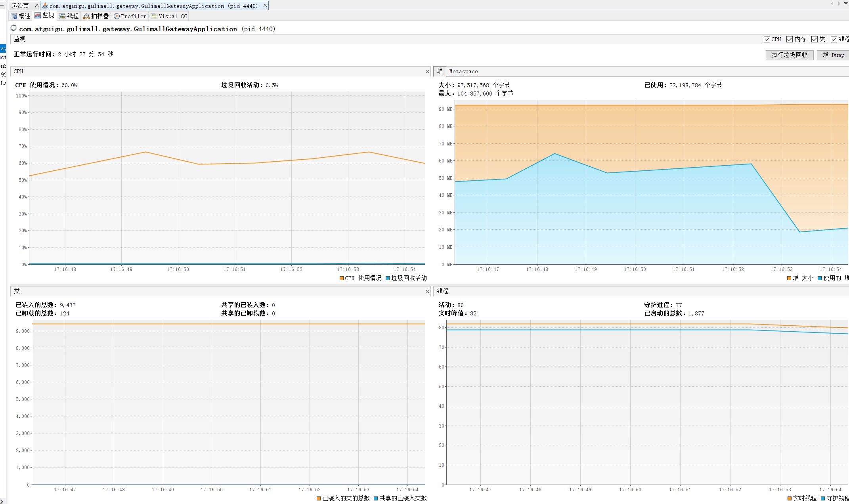The height and width of the screenshot is (504, 849).
Task: Click the Java icon on GulimallGatewayApplication tab
Action: (45, 6)
